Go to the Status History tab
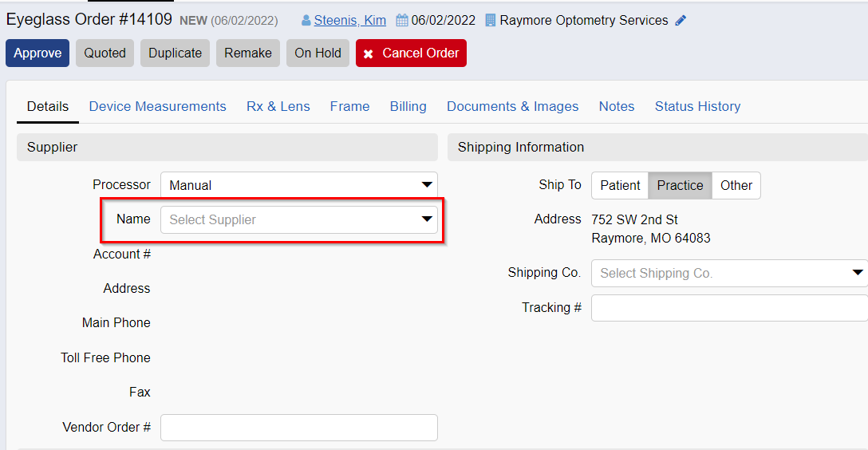Viewport: 868px width, 450px height. tap(697, 106)
